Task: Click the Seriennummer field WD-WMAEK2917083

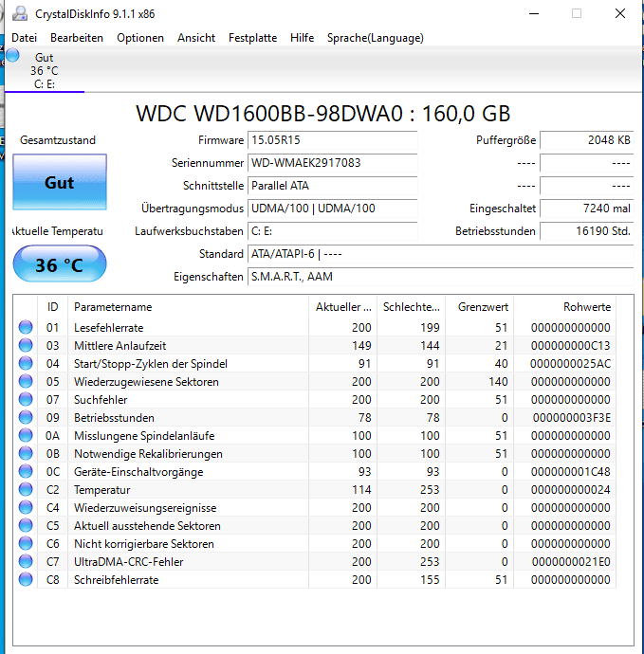Action: click(x=333, y=163)
